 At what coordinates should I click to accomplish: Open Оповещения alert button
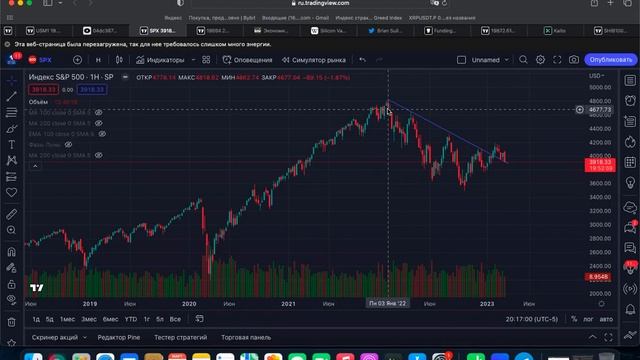pos(247,60)
